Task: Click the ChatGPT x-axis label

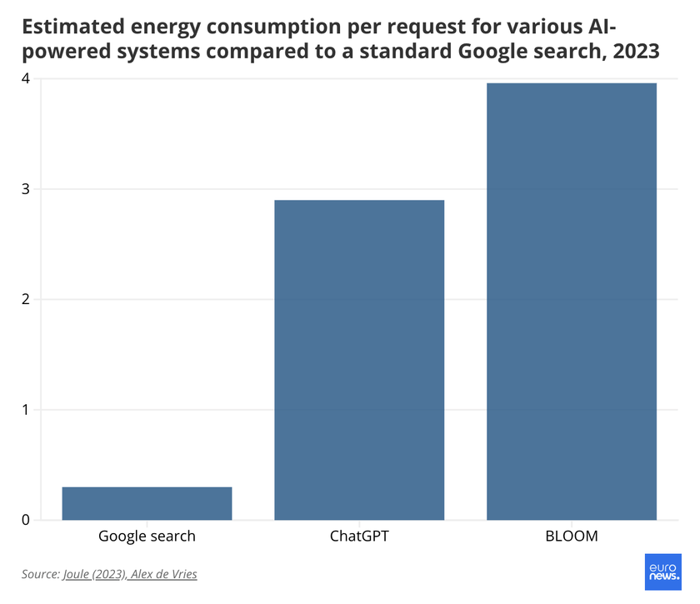Action: 359,536
